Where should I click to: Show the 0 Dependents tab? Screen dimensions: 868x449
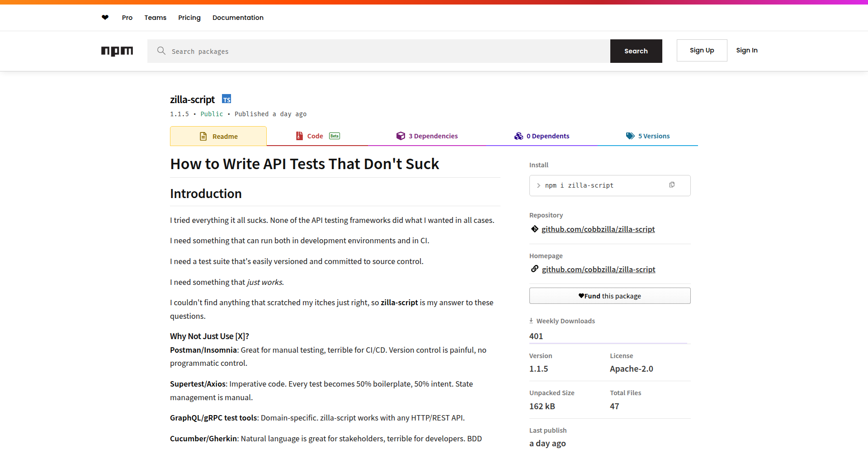542,136
